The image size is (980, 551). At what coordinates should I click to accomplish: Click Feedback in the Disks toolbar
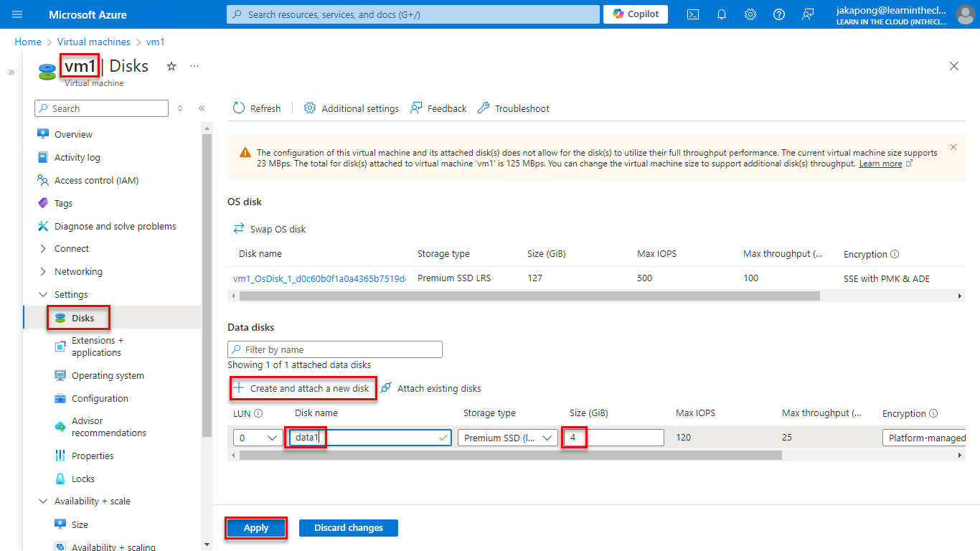pos(438,108)
